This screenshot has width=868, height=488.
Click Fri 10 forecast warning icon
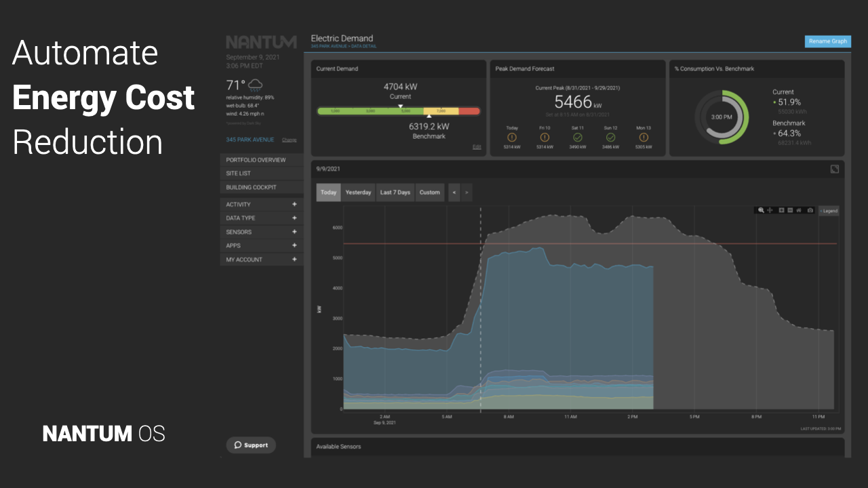[545, 137]
